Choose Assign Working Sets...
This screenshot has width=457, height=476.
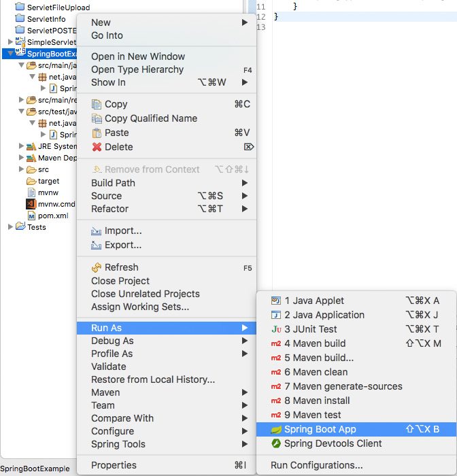(167, 307)
